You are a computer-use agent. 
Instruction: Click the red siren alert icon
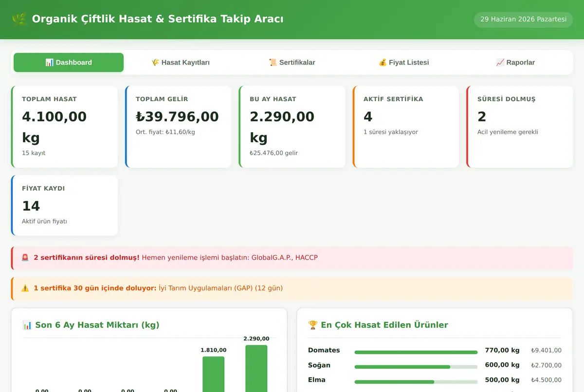click(25, 258)
